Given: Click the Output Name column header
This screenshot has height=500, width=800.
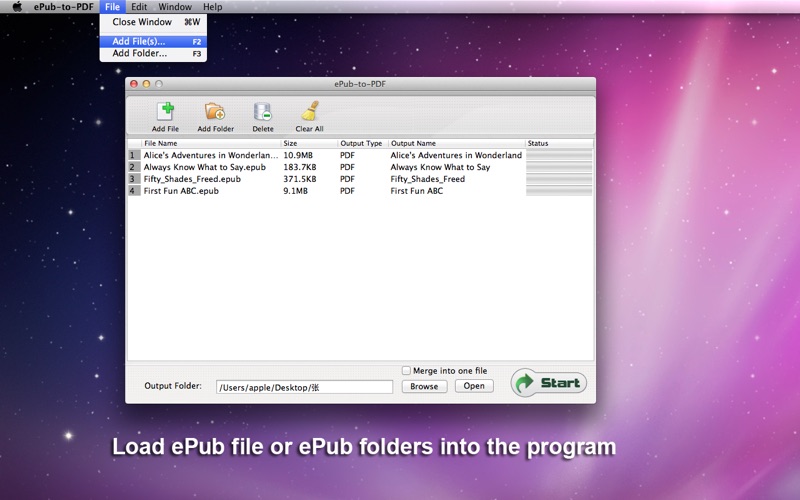Looking at the screenshot, I should pyautogui.click(x=457, y=143).
